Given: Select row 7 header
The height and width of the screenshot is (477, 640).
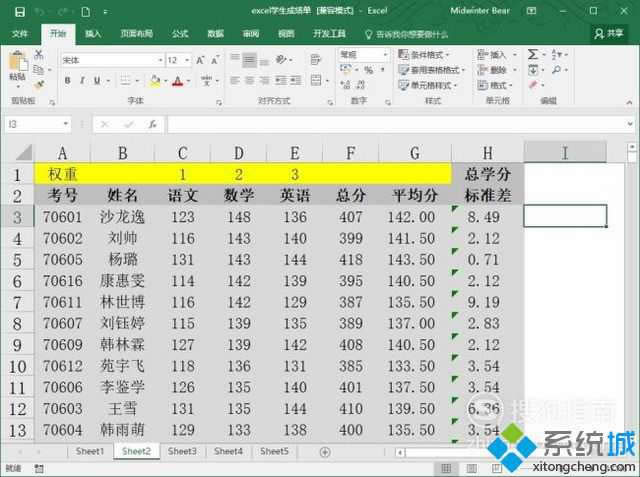Looking at the screenshot, I should pyautogui.click(x=17, y=302).
